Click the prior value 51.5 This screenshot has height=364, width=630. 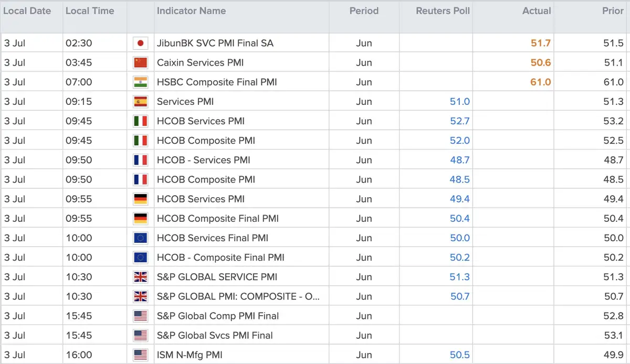(x=614, y=43)
